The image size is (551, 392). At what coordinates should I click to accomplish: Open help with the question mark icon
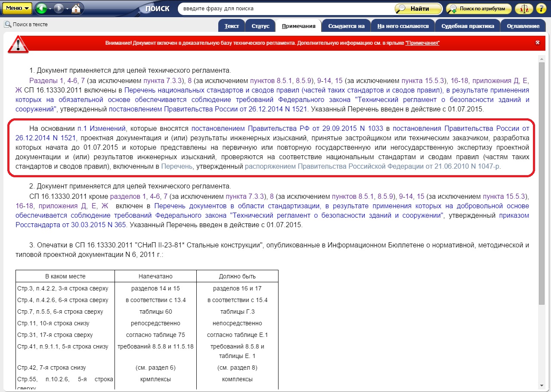[541, 9]
